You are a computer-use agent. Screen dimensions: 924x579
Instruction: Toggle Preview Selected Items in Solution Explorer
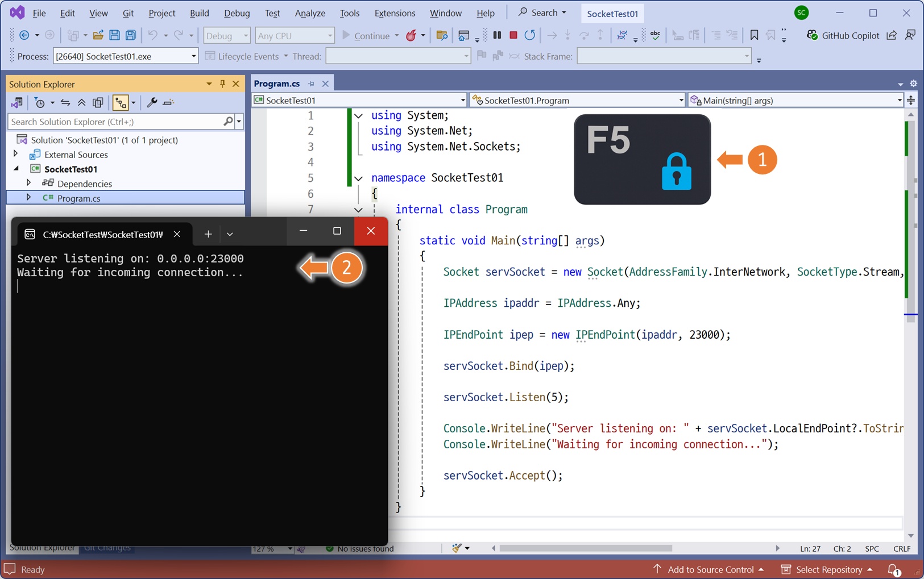pos(168,102)
